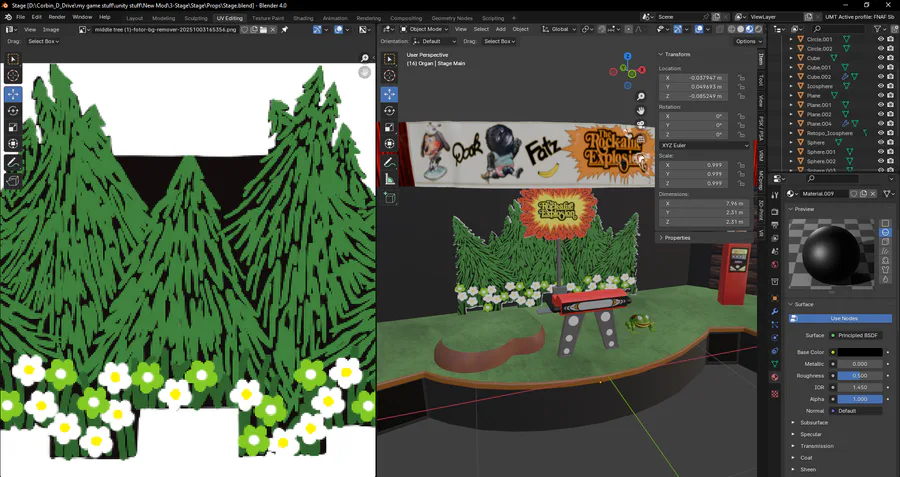Select the Rotate tool in the 3D viewport
This screenshot has height=477, width=900.
[x=389, y=111]
